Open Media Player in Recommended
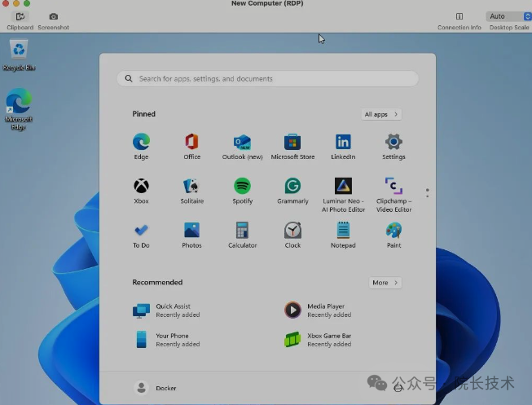 [x=318, y=310]
